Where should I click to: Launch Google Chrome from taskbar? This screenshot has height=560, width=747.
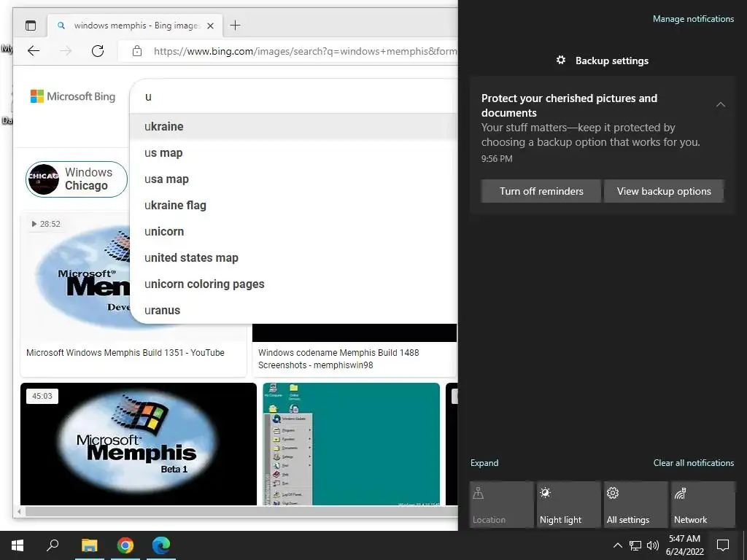click(125, 545)
